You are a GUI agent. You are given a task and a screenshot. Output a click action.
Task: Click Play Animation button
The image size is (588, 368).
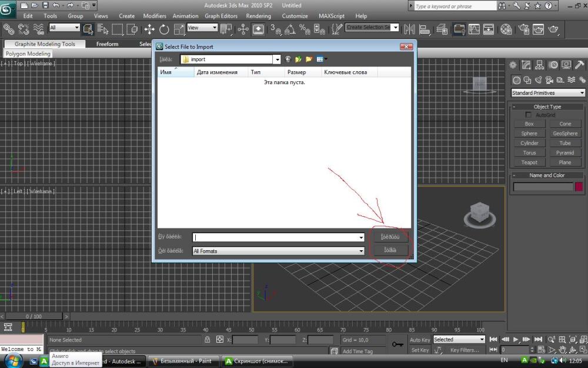coord(516,340)
